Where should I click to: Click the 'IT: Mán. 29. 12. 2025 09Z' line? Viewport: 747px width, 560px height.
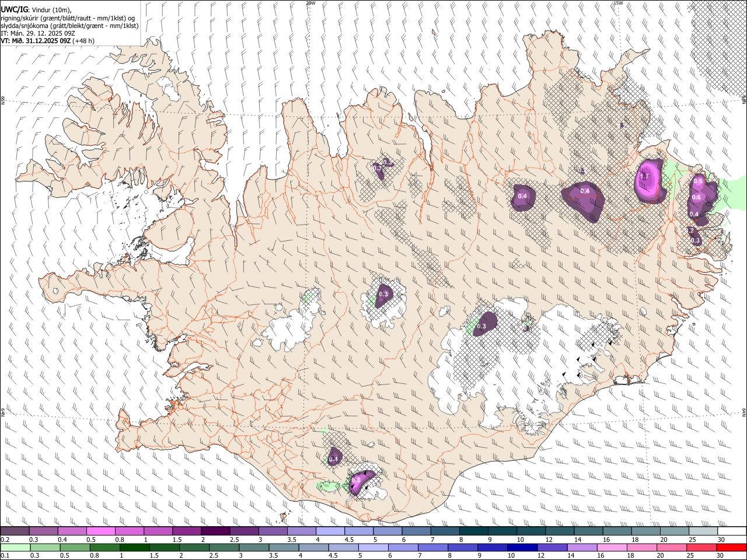coord(38,33)
